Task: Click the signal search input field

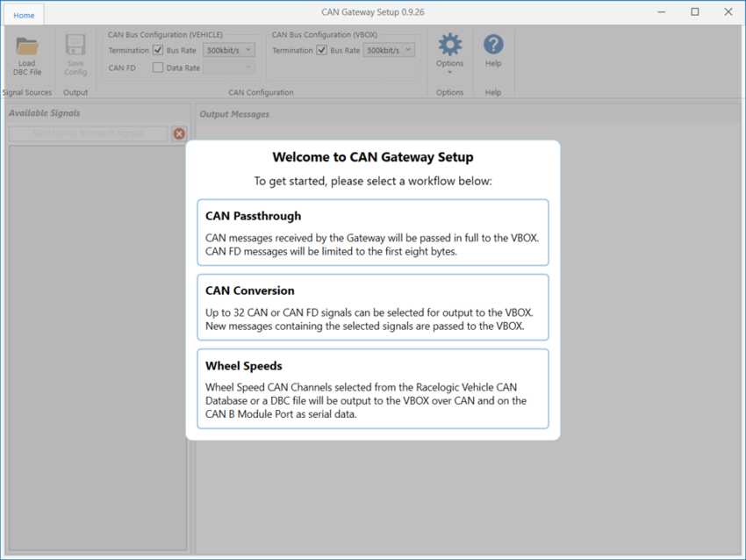Action: tap(88, 133)
